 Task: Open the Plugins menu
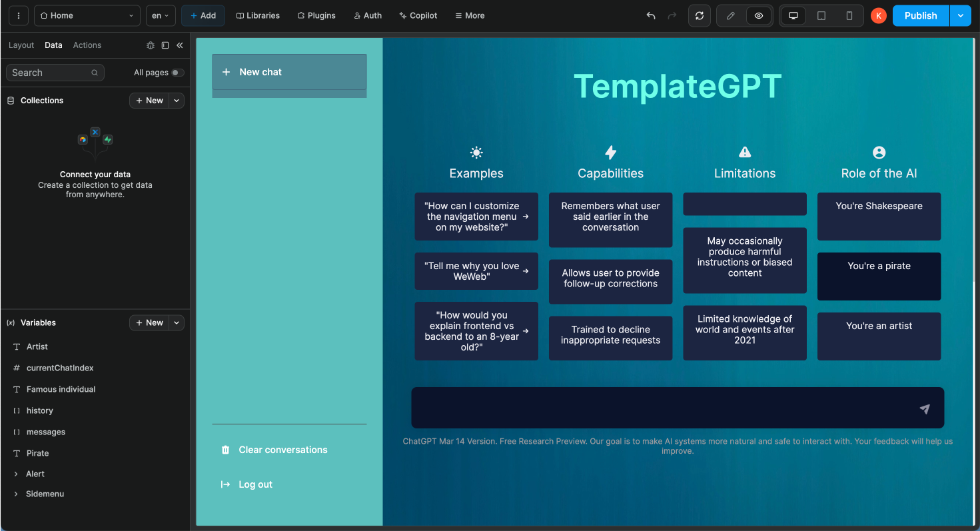pos(316,16)
